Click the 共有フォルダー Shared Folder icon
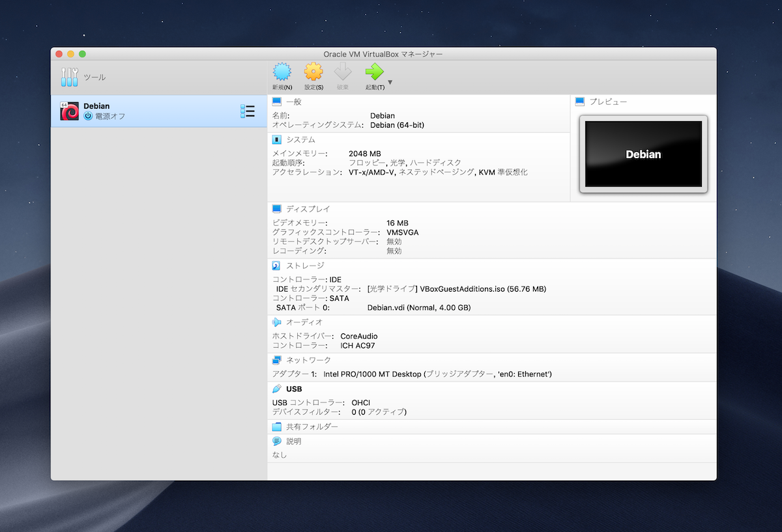782x532 pixels. click(277, 427)
